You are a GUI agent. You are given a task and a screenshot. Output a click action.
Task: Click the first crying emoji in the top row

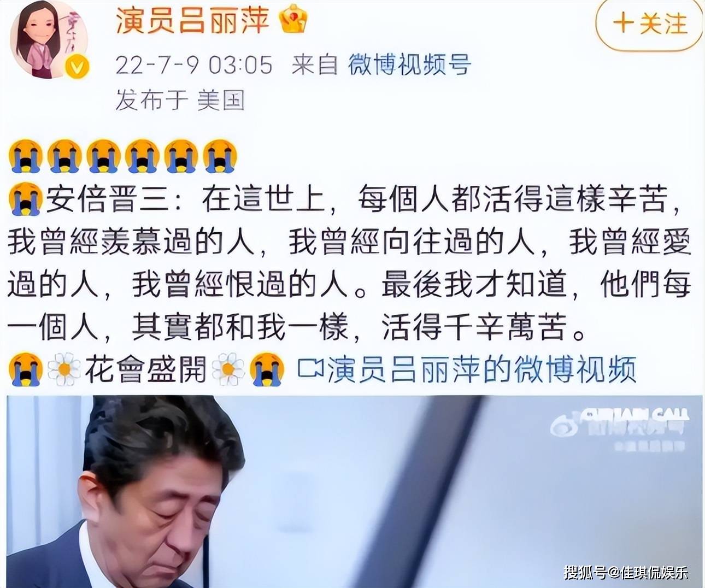[x=26, y=156]
